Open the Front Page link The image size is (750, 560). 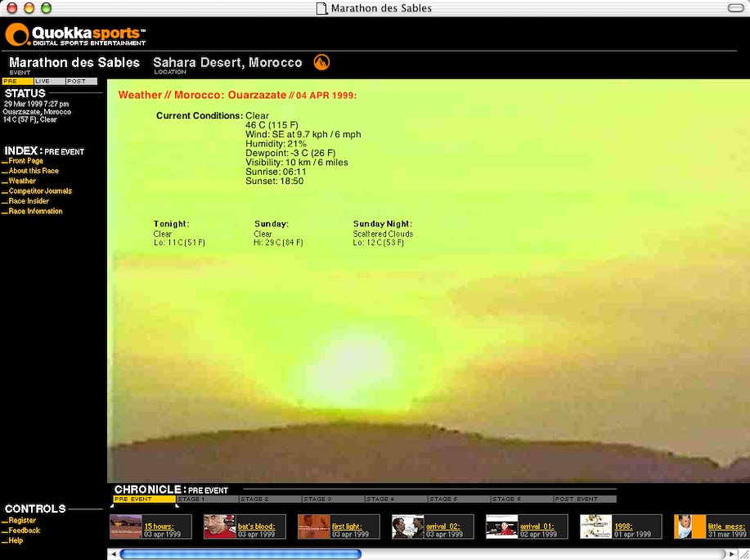point(26,161)
